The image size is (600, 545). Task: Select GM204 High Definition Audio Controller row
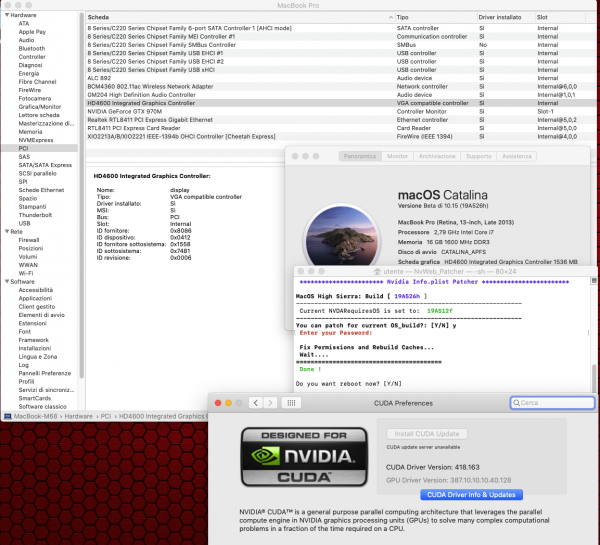point(341,95)
